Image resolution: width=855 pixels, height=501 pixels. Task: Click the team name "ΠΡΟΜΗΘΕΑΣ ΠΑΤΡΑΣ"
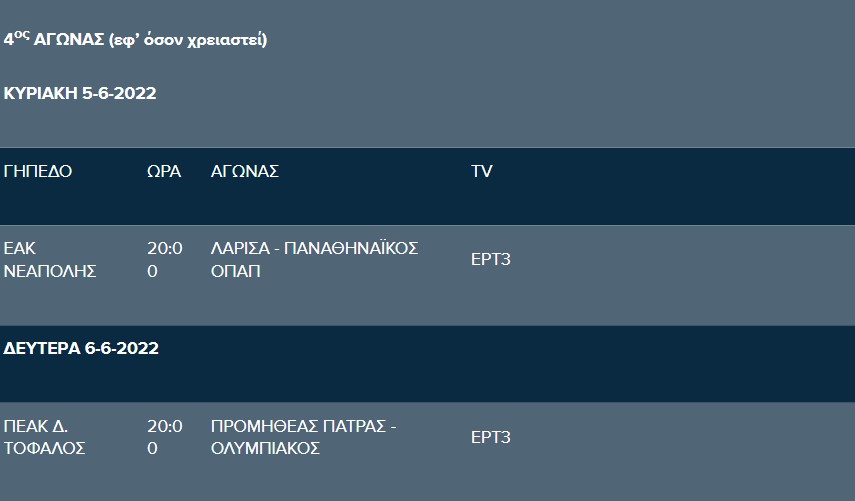click(298, 426)
